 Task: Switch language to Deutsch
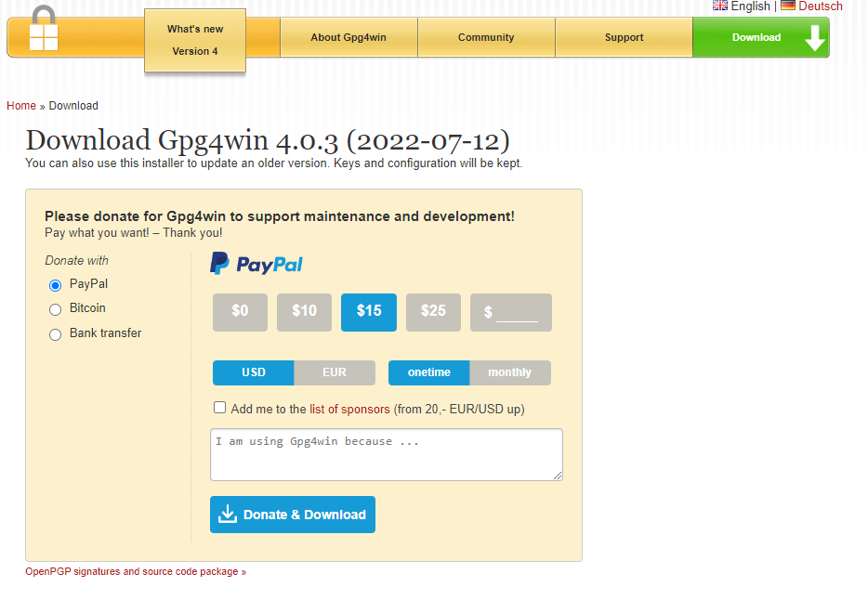point(821,7)
